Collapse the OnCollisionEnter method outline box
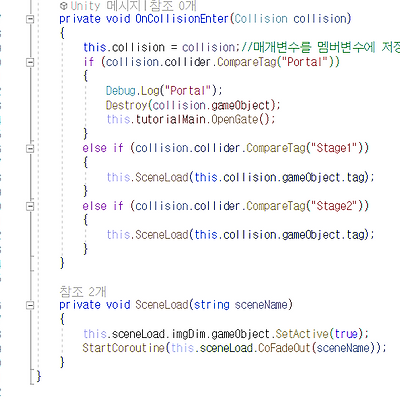This screenshot has width=400, height=400. tap(30, 19)
